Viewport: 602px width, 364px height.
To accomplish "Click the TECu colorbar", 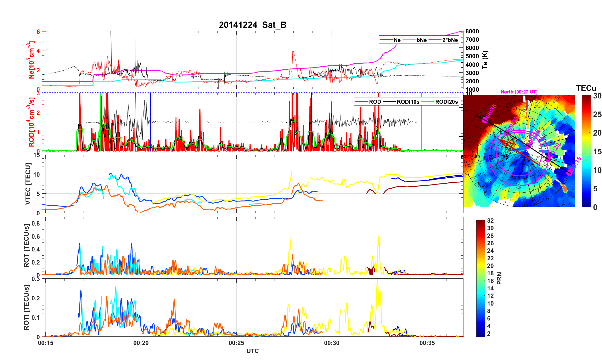I will pos(586,151).
